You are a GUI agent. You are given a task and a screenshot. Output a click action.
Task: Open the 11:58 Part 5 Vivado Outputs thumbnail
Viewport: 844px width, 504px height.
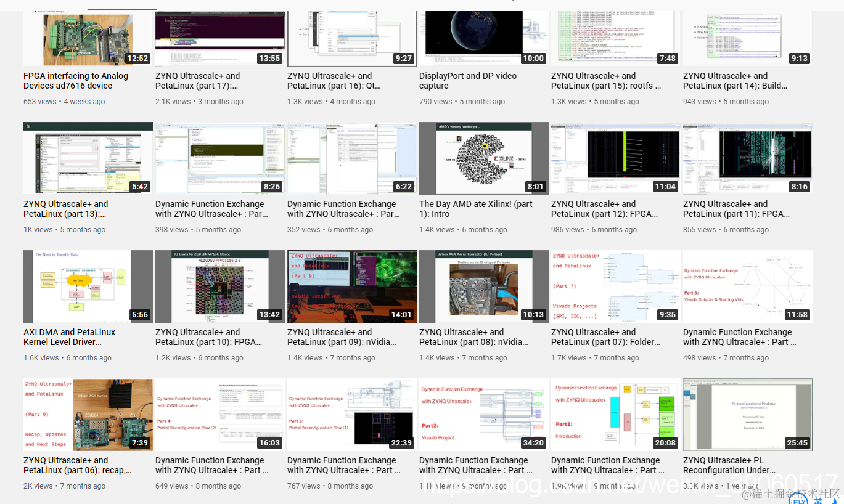(748, 286)
